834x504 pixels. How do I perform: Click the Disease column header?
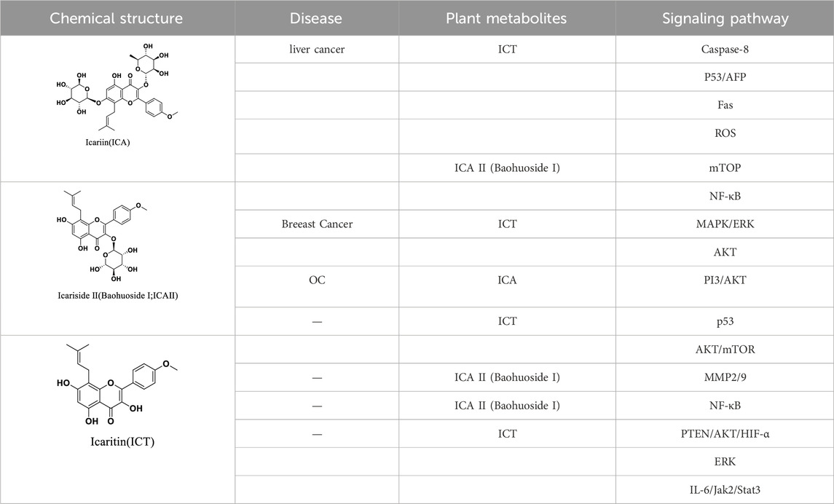click(x=316, y=18)
